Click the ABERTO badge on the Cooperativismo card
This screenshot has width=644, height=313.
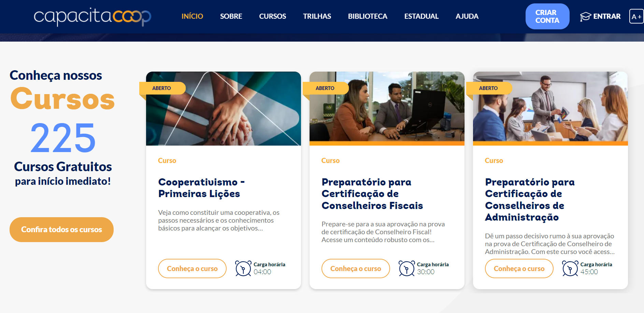[x=162, y=88]
